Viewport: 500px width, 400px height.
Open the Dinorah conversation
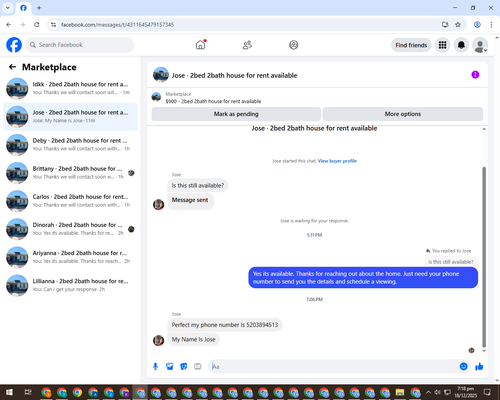(x=70, y=229)
